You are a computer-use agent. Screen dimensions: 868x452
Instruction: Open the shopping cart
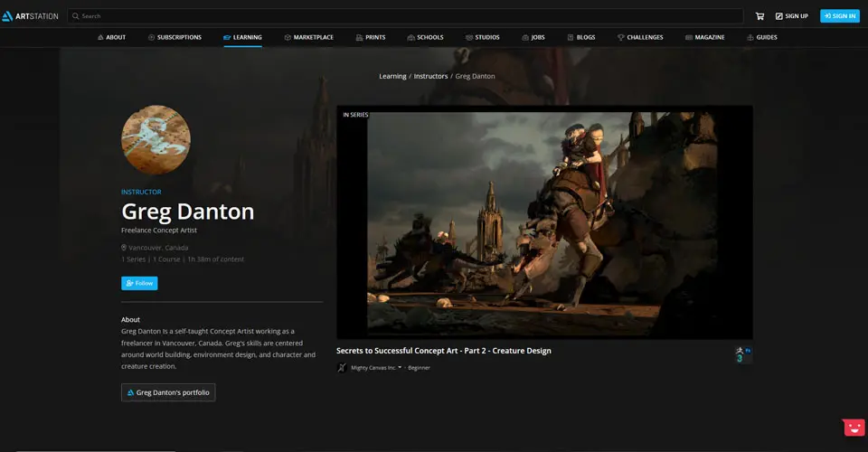(x=759, y=16)
